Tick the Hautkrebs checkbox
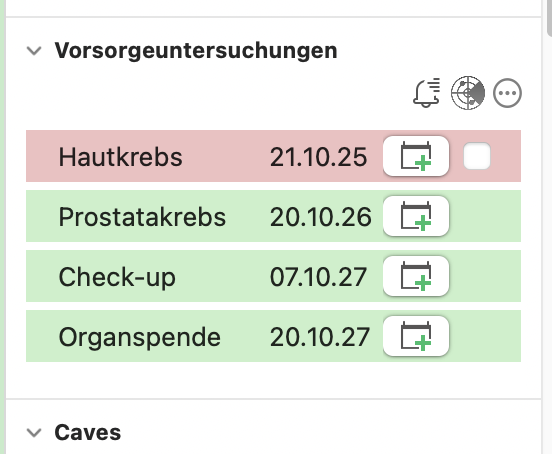Screen dimensions: 552x454 pos(477,156)
